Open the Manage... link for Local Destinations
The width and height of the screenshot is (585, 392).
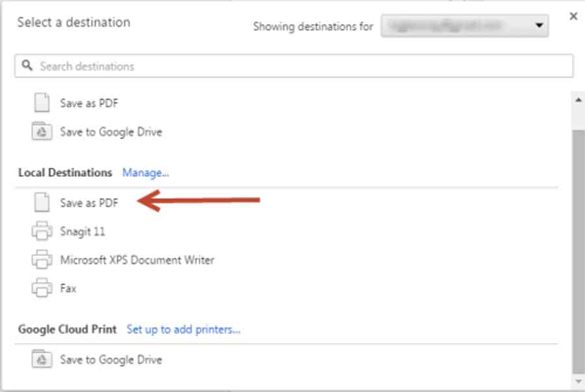(x=146, y=173)
